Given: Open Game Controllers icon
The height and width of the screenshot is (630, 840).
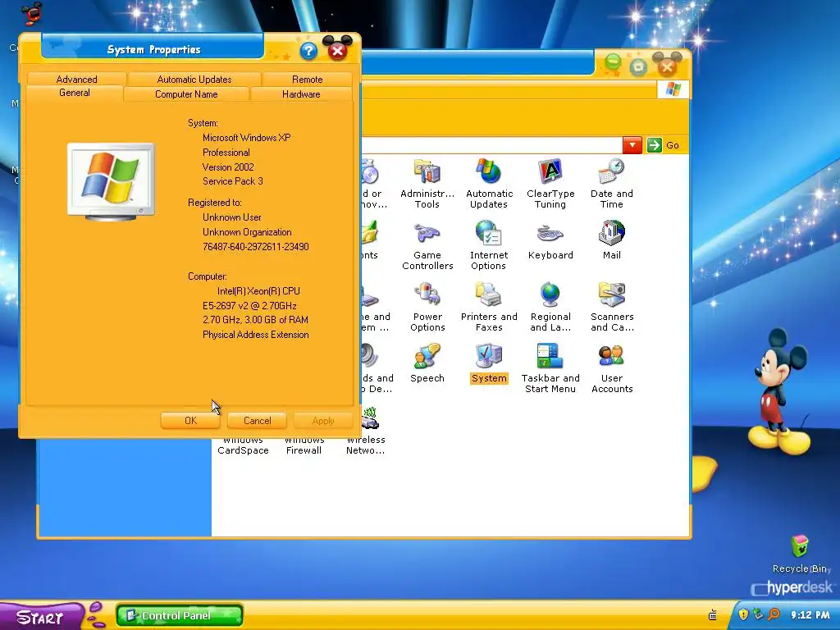Looking at the screenshot, I should coord(427,244).
